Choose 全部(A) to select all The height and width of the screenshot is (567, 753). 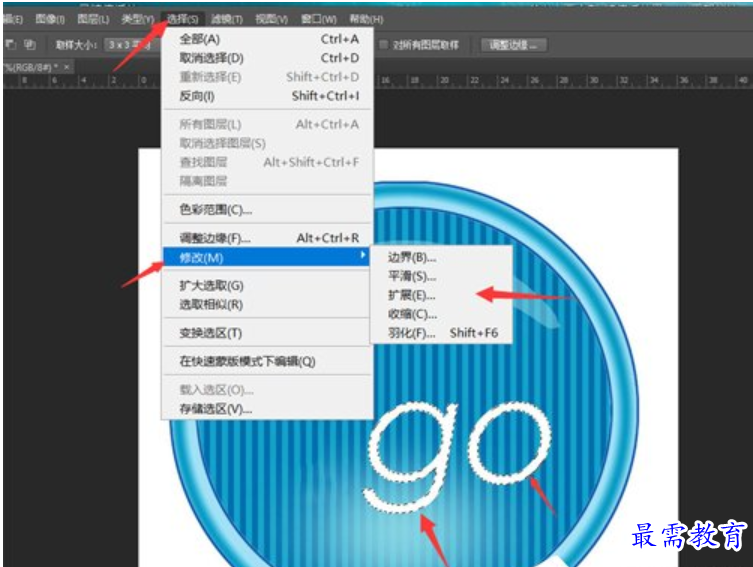tap(268, 39)
